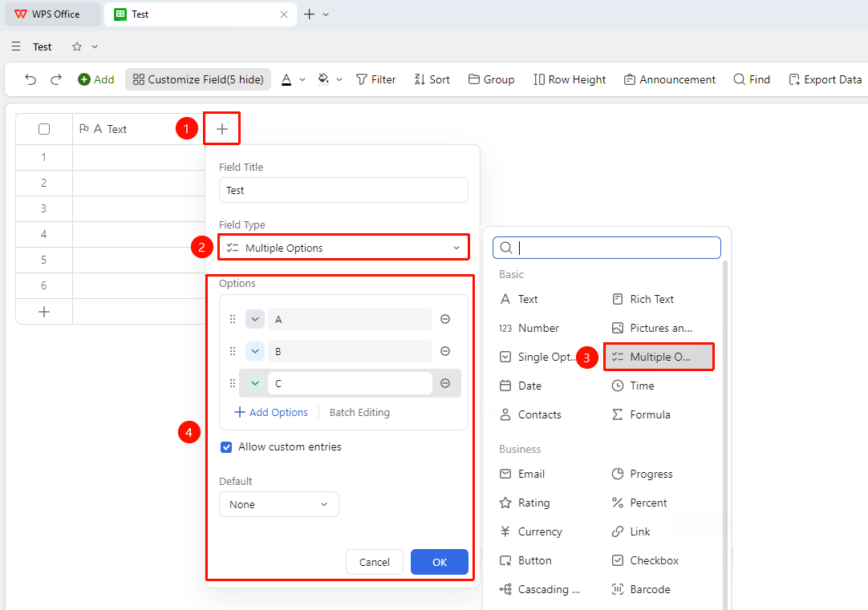Star the Test document as favorite
Viewport: 868px width, 610px height.
coord(77,46)
